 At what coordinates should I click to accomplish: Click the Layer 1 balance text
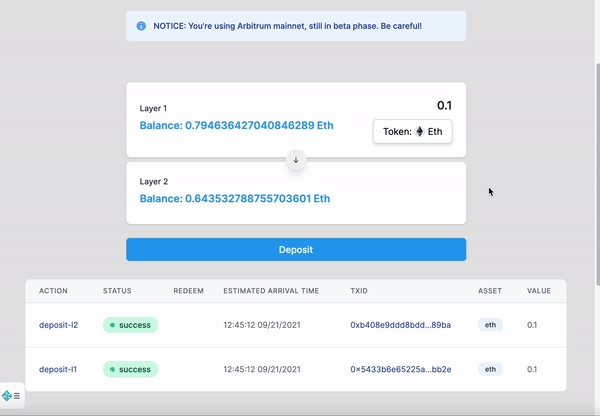236,126
